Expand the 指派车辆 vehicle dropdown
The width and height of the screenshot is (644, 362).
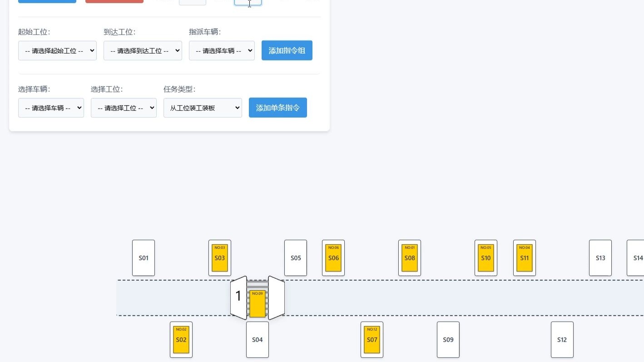tap(222, 50)
